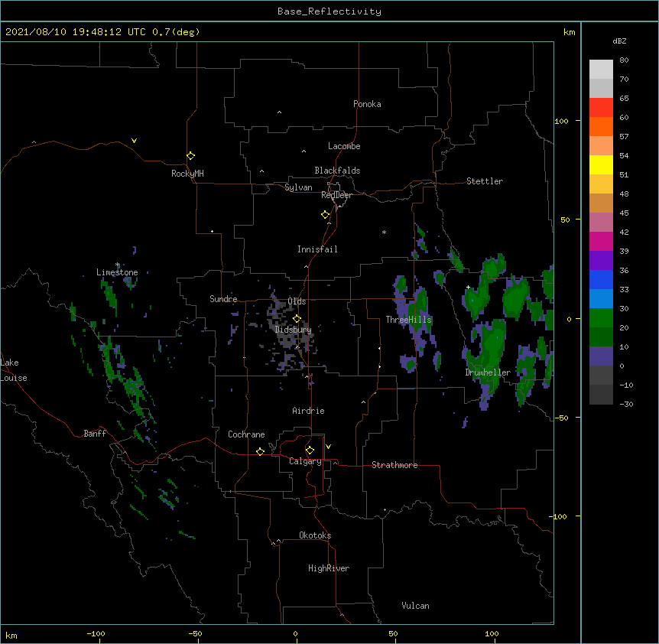
Task: Click the Sundre town label
Action: tap(223, 299)
